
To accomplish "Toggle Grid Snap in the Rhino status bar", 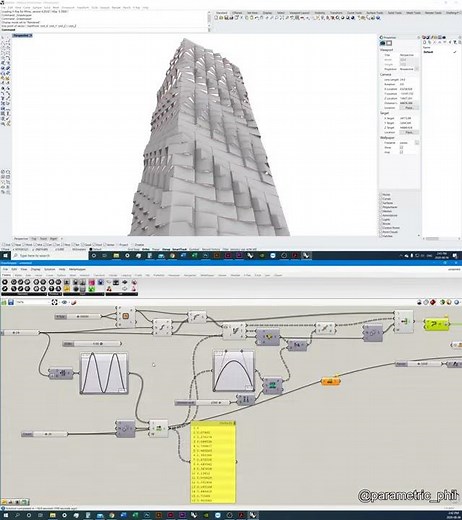I will pos(134,249).
